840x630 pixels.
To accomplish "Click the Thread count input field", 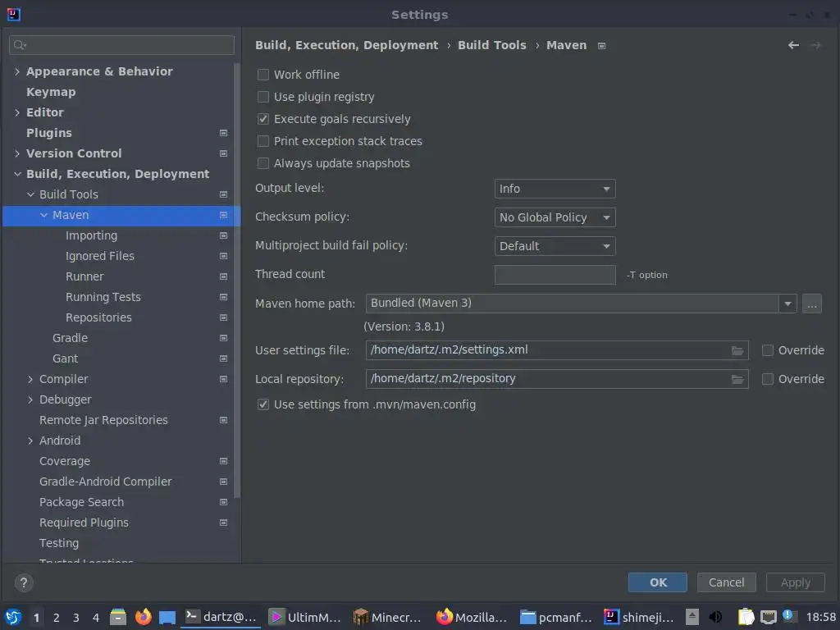I will [x=555, y=275].
